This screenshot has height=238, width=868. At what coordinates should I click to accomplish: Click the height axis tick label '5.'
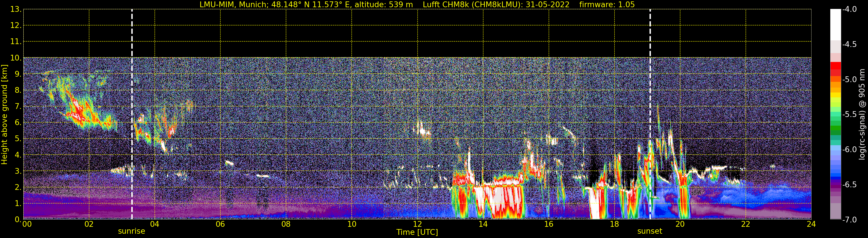(x=18, y=139)
